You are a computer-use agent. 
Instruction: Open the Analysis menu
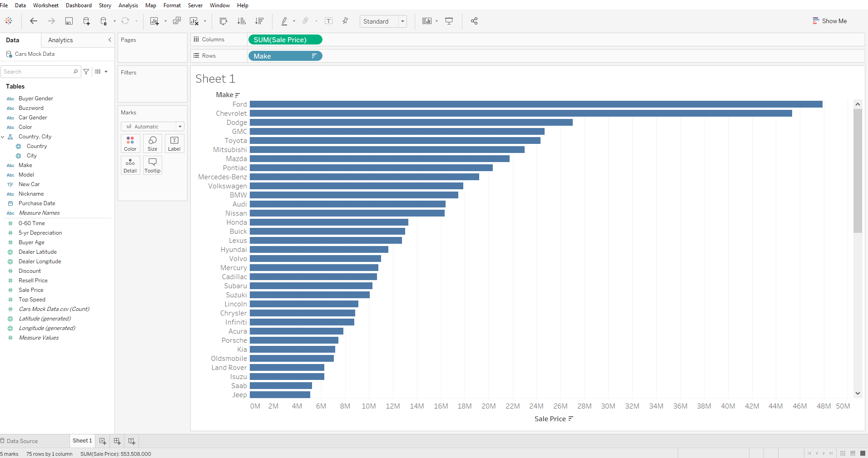pos(128,5)
